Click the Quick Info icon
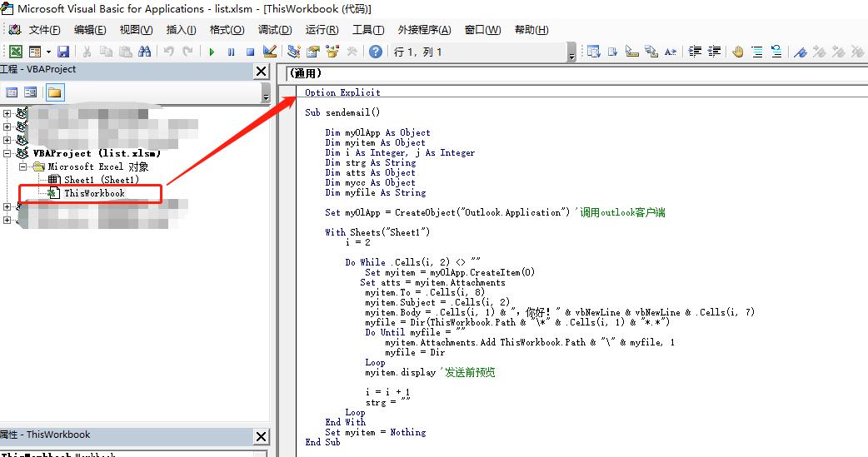 pos(631,52)
